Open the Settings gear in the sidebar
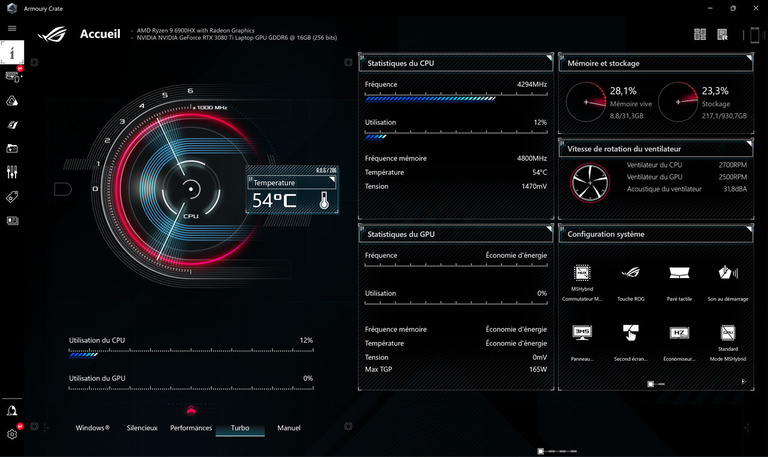The width and height of the screenshot is (768, 457). coord(12,434)
